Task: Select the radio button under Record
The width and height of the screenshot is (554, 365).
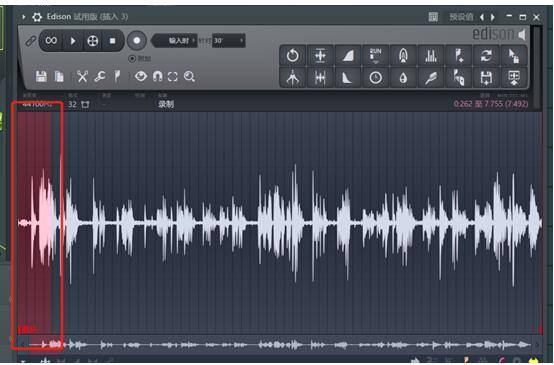Action: (x=132, y=59)
